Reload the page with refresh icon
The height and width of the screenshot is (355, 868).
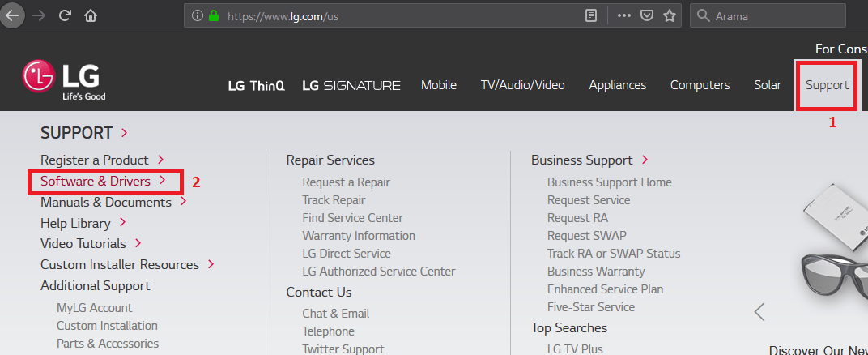pos(65,15)
